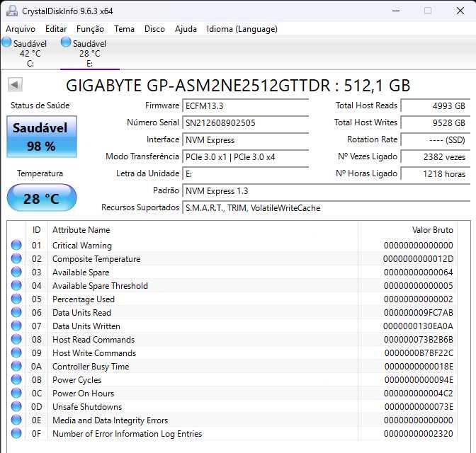Viewport: 476px width, 453px height.
Task: Minimize the CrystalDiskInfo window
Action: (396, 11)
